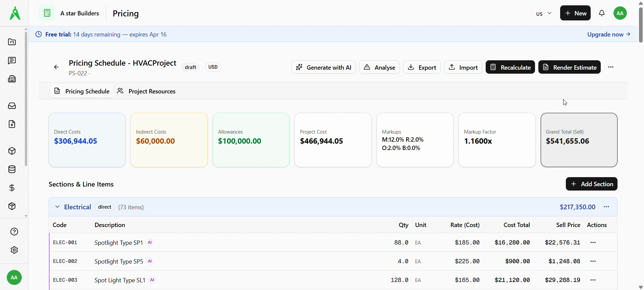The height and width of the screenshot is (290, 644).
Task: Switch to the Project Resources tab
Action: (x=147, y=91)
